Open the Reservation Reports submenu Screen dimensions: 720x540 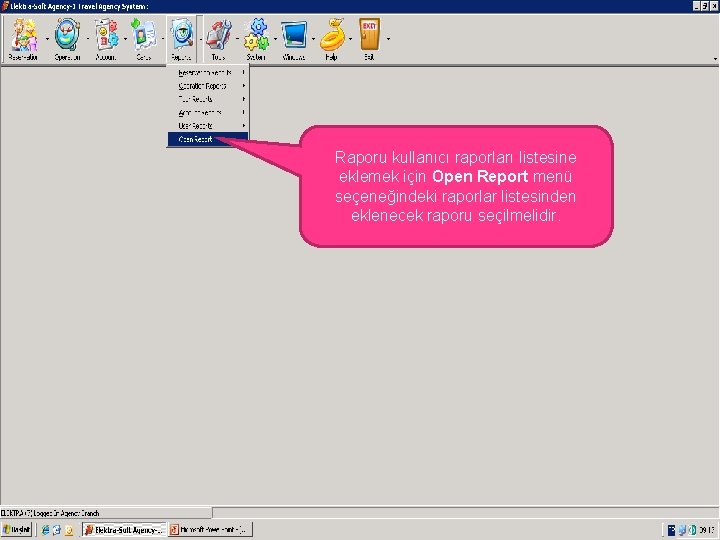pos(208,73)
